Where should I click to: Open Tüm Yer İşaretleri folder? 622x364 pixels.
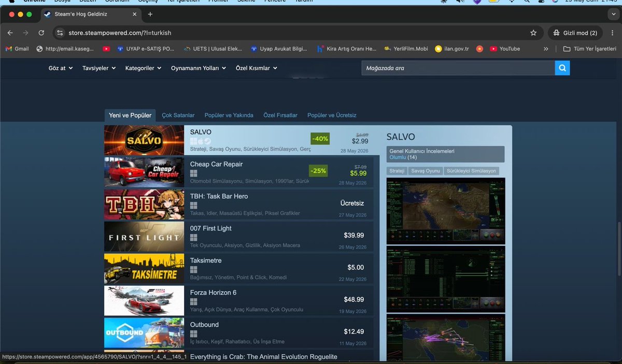[590, 49]
